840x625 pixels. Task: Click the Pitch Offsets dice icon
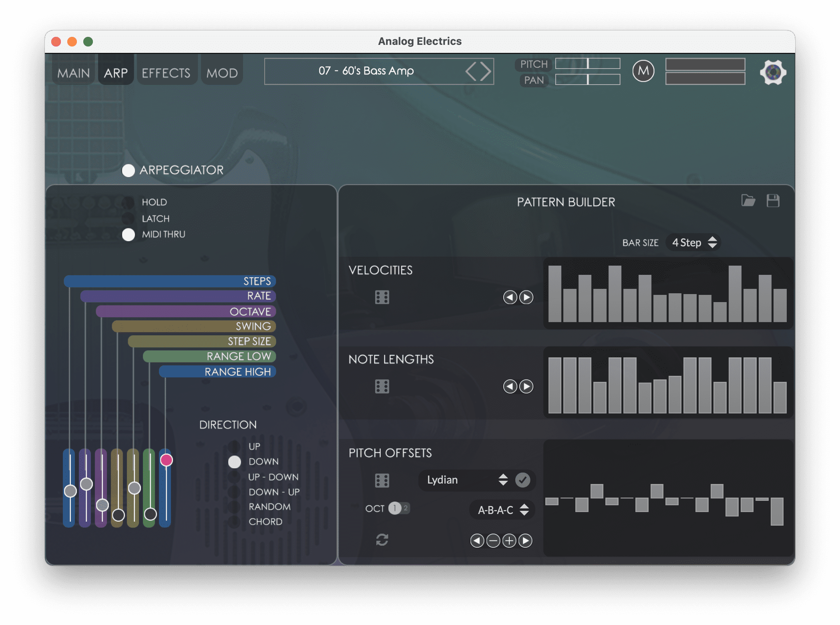tap(382, 480)
